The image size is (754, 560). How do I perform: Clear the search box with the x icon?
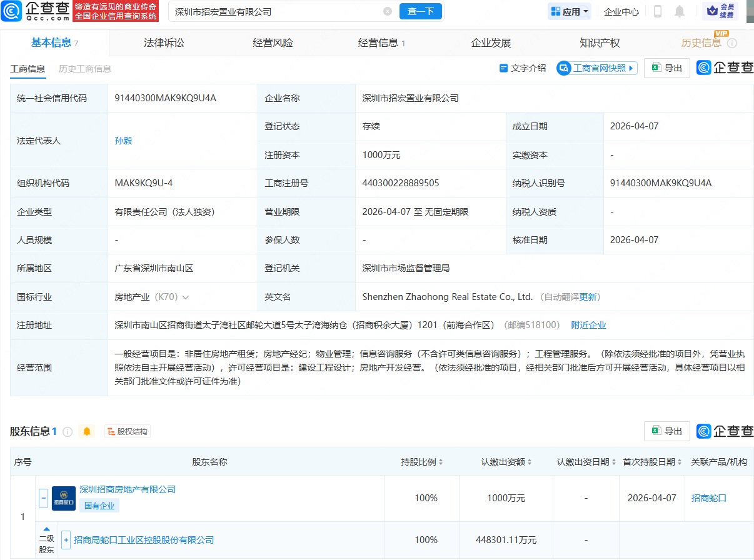coord(387,11)
